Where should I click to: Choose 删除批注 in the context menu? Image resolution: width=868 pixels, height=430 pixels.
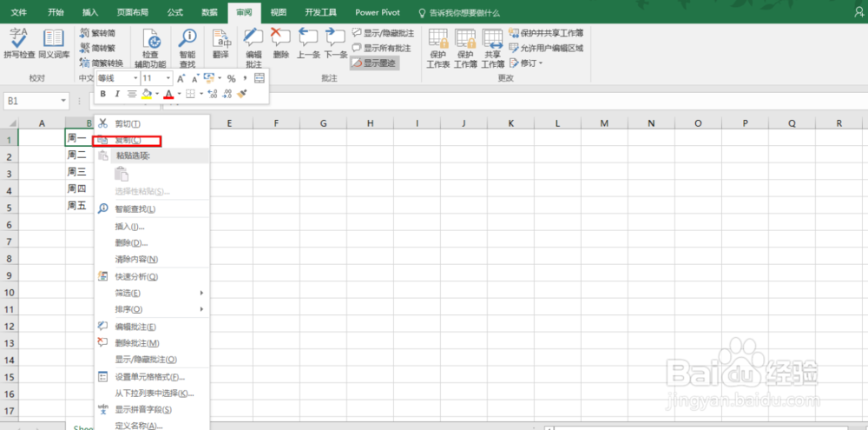152,343
